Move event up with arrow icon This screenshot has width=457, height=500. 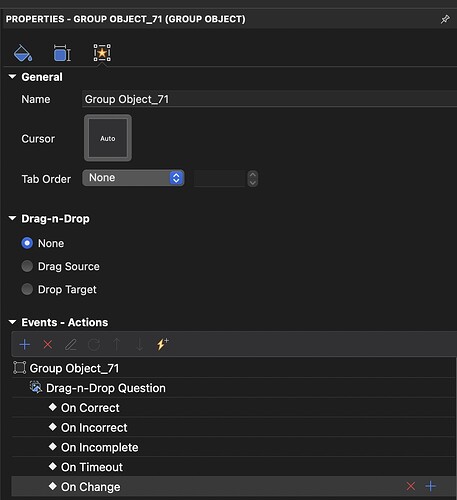click(x=117, y=344)
